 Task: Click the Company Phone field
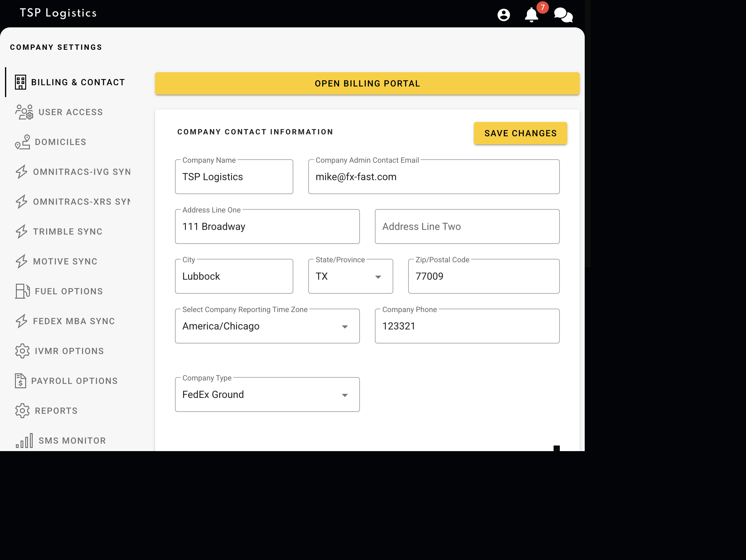467,326
